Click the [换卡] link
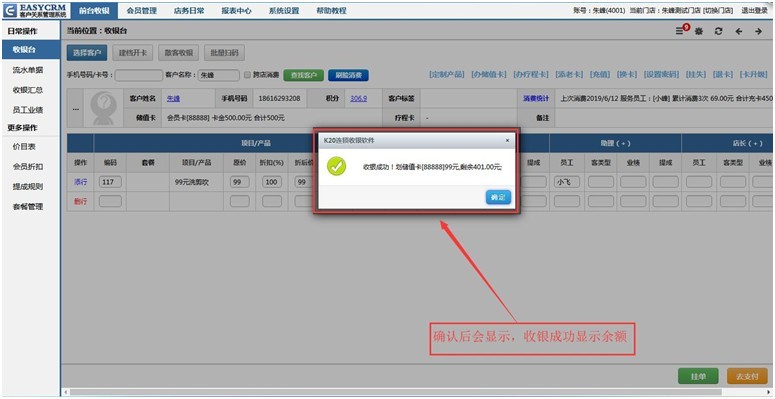Viewport: 775px width, 399px height. coord(627,74)
